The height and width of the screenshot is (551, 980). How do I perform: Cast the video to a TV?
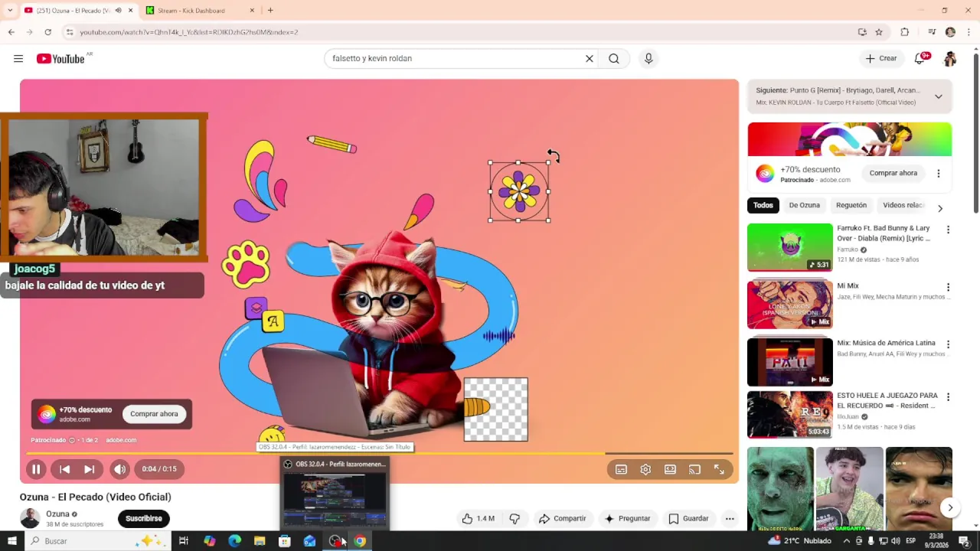click(x=694, y=470)
